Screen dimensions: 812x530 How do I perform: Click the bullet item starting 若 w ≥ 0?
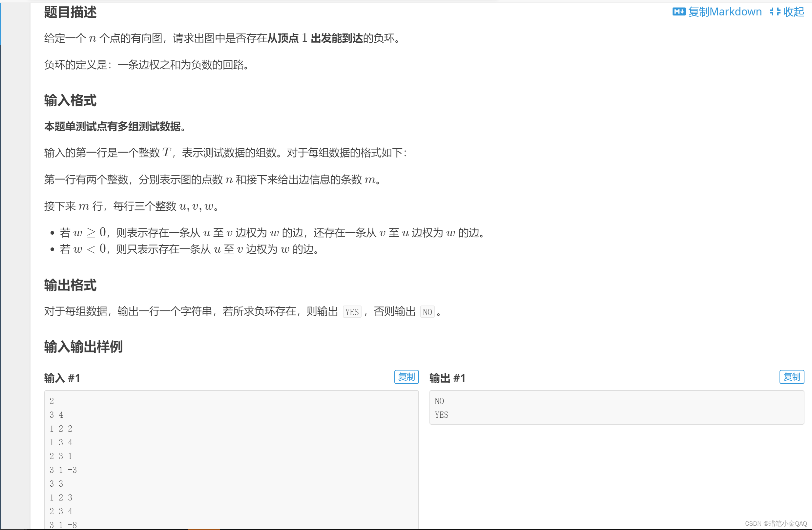click(x=273, y=233)
